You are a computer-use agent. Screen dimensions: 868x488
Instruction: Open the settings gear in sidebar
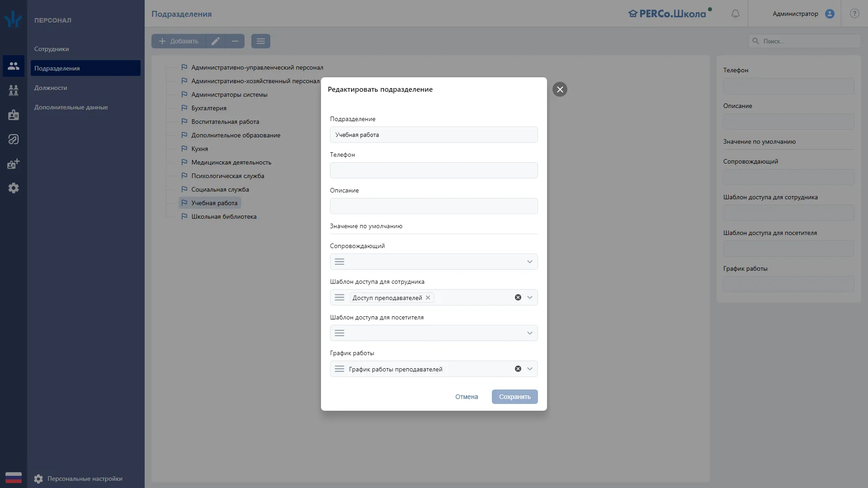(x=14, y=188)
